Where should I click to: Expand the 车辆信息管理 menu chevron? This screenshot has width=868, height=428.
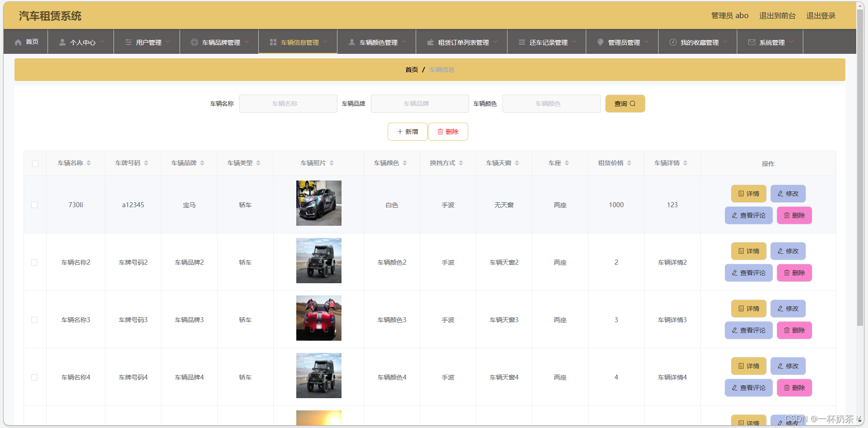click(326, 42)
